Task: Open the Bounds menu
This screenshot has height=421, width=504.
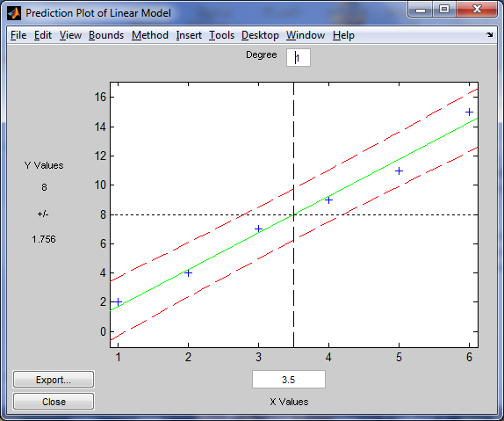Action: (x=106, y=35)
